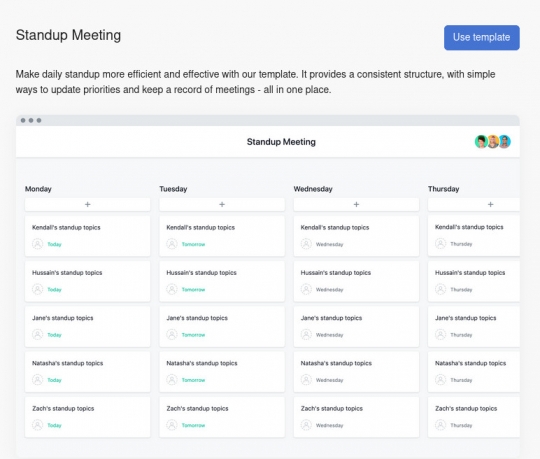The height and width of the screenshot is (459, 540).
Task: Open Monday's Jane's standup topics card
Action: [x=87, y=326]
